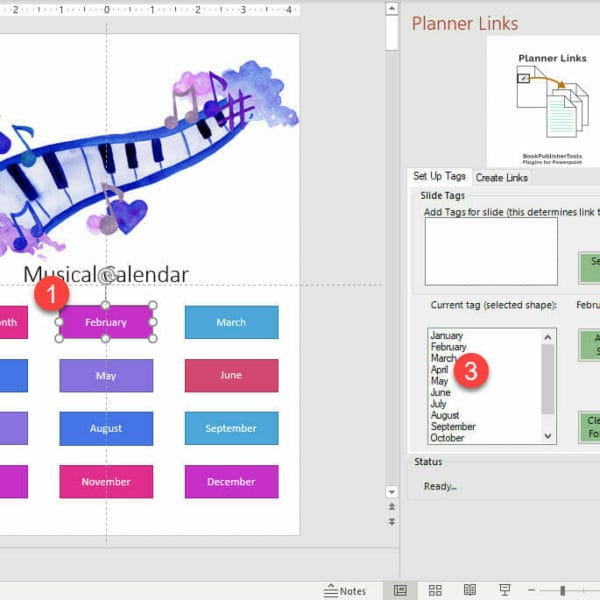600x600 pixels.
Task: Start Slide Show from status bar icon
Action: point(505,590)
